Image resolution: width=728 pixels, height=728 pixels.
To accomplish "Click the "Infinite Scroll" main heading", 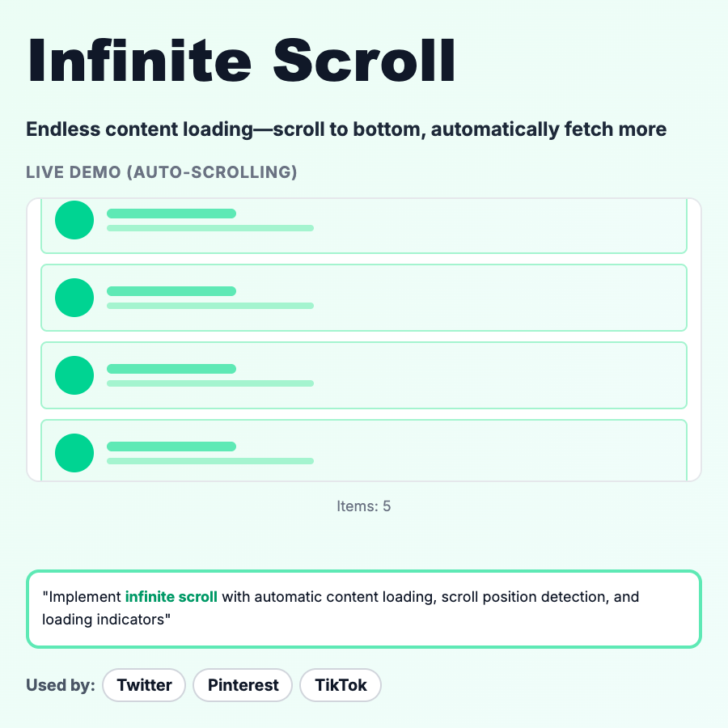I will [241, 61].
